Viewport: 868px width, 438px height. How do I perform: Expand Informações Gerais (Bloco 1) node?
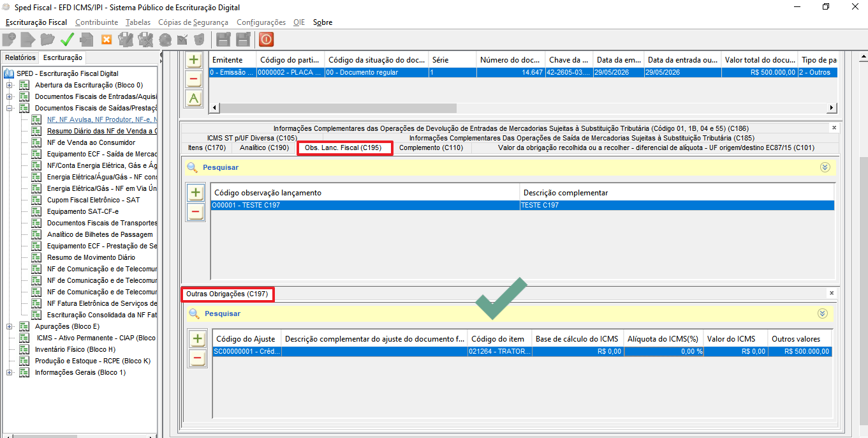10,372
